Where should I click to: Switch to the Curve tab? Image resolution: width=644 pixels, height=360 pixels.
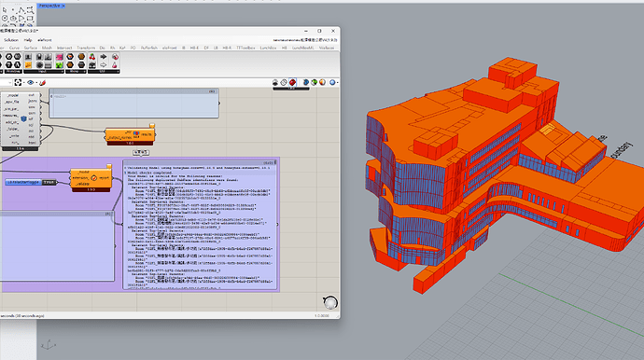pos(14,48)
